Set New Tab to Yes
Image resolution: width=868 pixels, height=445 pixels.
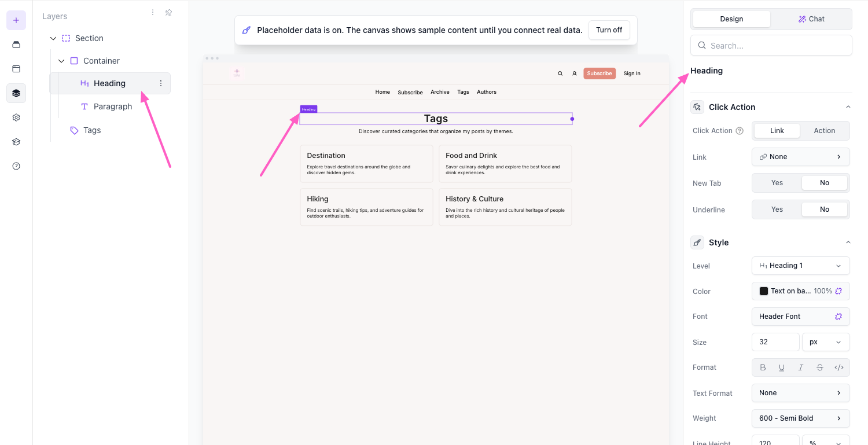click(777, 183)
